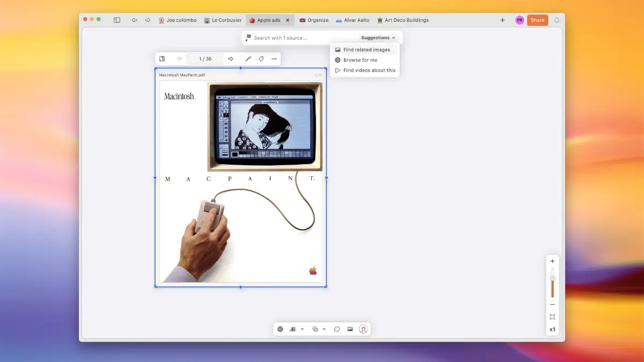Toggle the sidebar panel in the title bar
This screenshot has width=644, height=362.
(x=116, y=20)
